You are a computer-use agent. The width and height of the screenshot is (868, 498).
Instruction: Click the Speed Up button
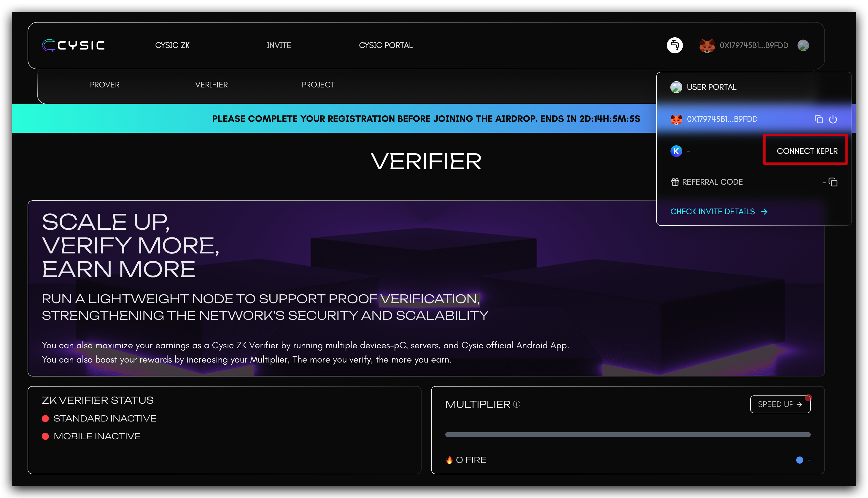[x=780, y=404]
